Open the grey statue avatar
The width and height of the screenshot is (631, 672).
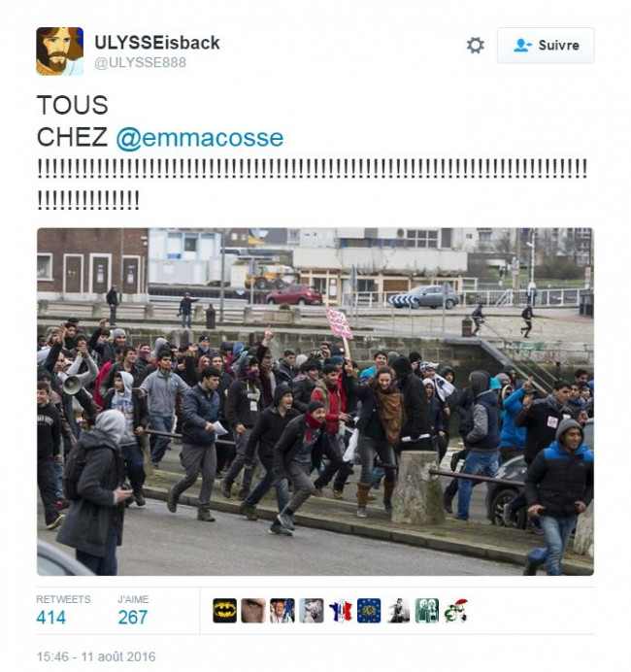[x=311, y=610]
